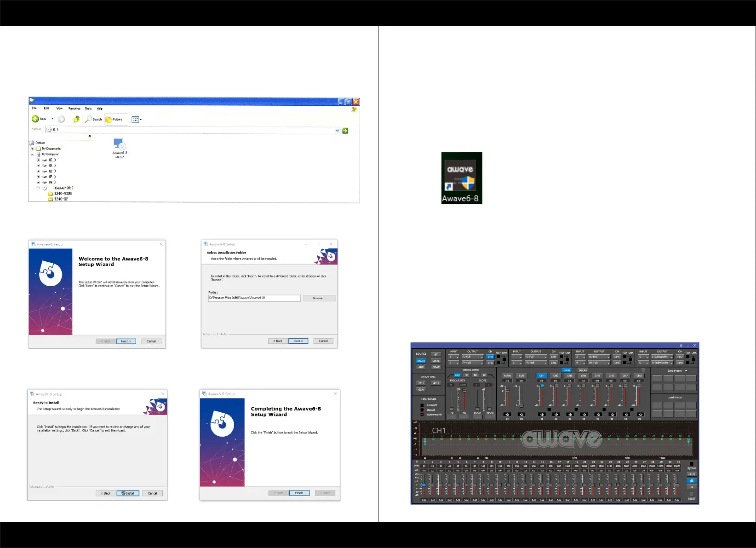Switch to the DELAY tab

pos(583,370)
